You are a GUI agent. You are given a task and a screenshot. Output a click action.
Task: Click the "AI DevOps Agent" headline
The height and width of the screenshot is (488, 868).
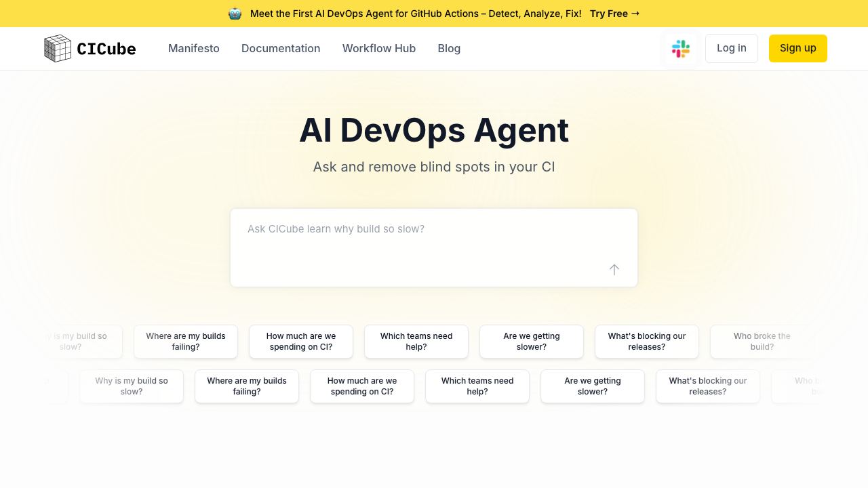[434, 130]
